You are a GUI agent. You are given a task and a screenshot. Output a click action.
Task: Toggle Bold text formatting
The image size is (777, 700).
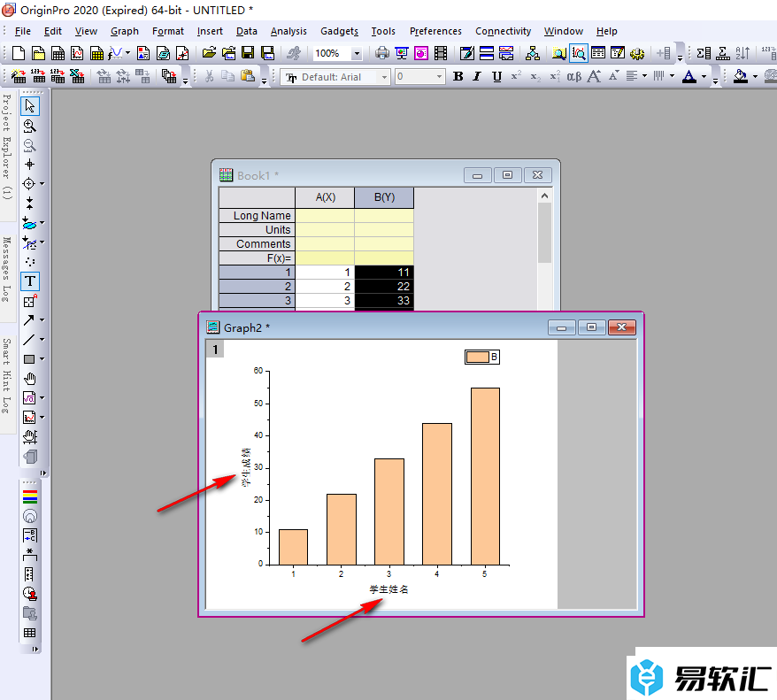pos(458,77)
